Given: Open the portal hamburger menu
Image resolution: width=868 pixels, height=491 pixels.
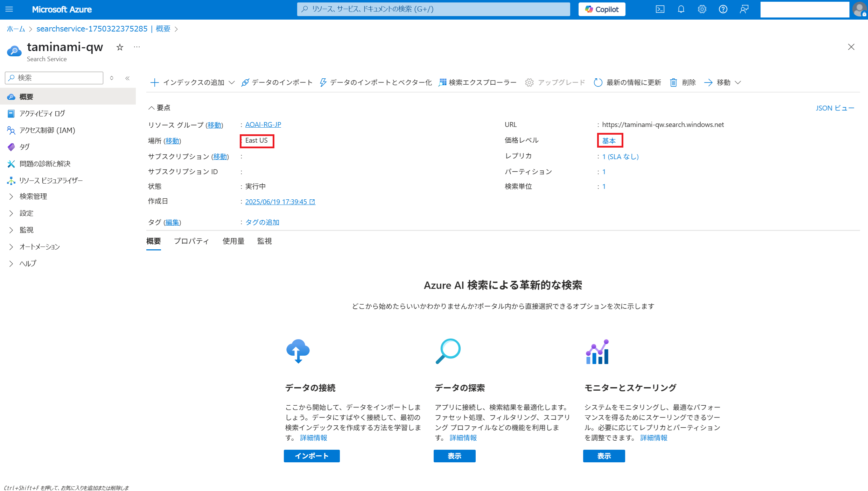Looking at the screenshot, I should [9, 9].
